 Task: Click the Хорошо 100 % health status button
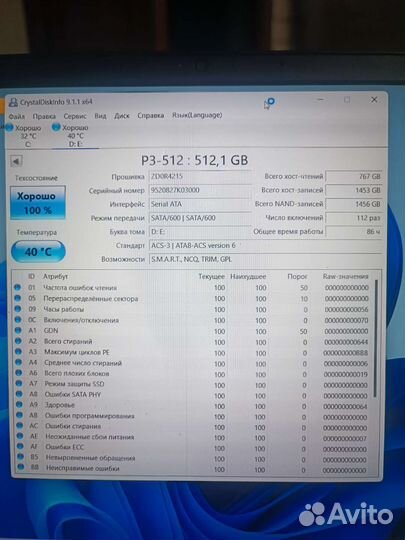(x=38, y=202)
